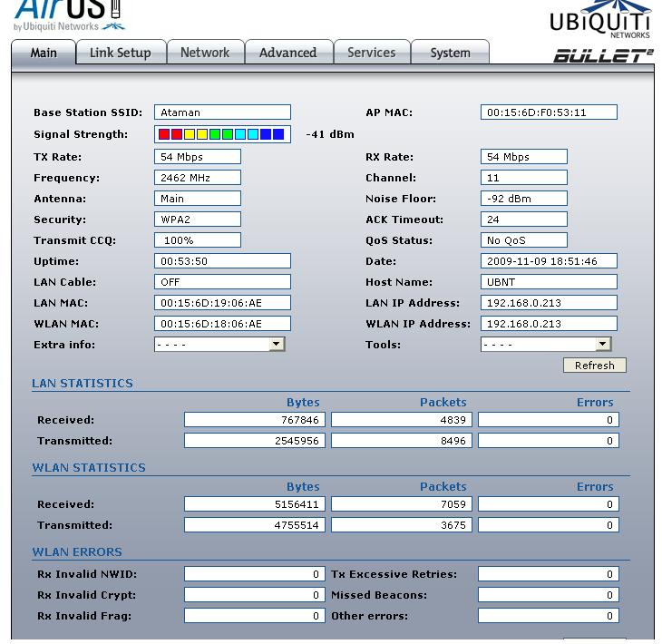
Task: Switch to the System tab
Action: point(450,53)
